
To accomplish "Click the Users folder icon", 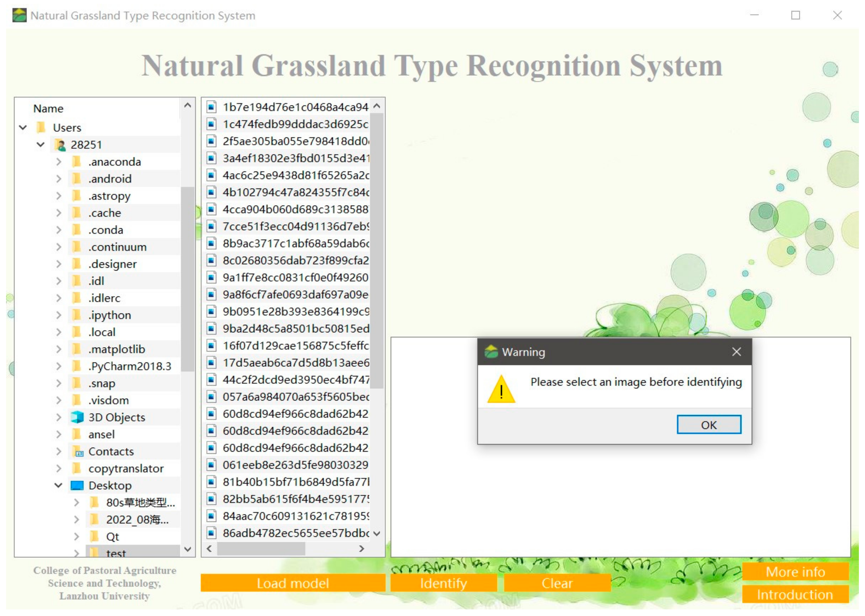I will 41,127.
